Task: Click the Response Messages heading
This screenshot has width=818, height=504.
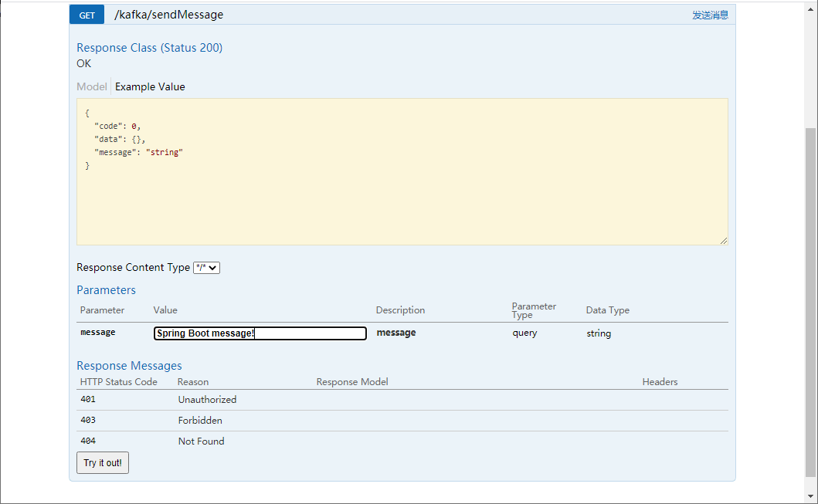Action: [129, 365]
